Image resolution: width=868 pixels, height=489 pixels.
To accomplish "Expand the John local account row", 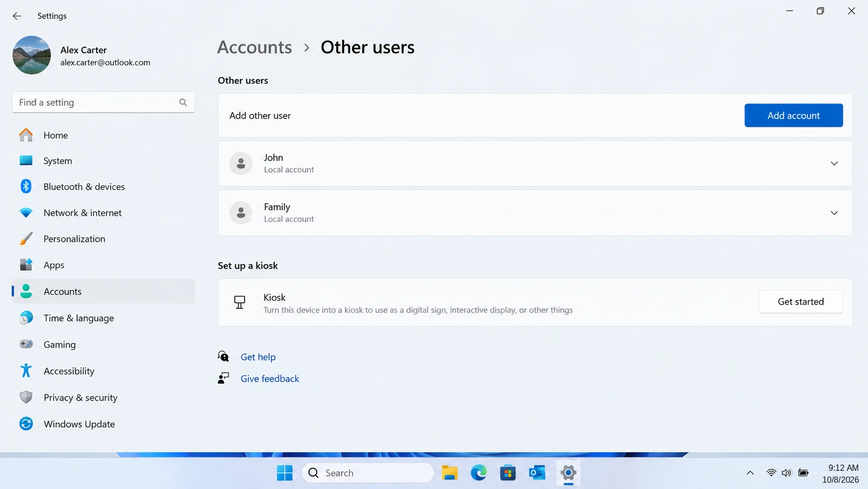I will coord(834,163).
